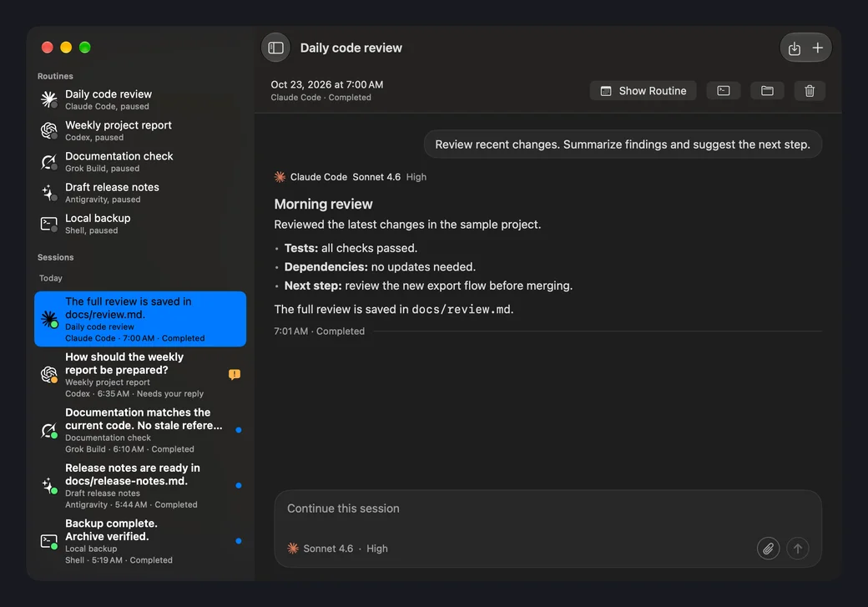
Task: Open the High effort selector in composer
Action: 377,549
